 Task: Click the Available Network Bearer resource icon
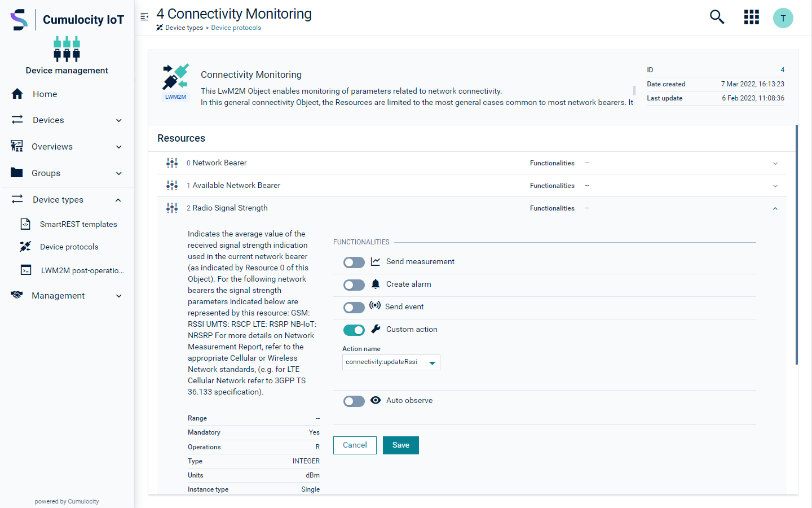(x=172, y=185)
